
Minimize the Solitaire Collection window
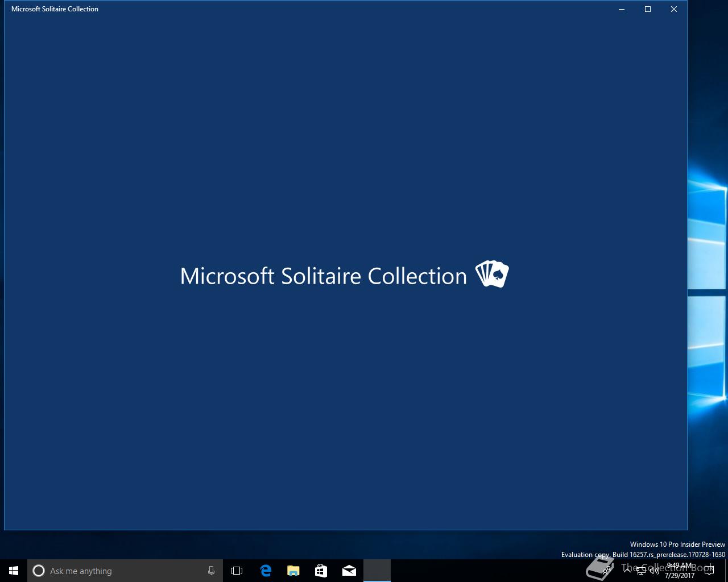point(622,9)
